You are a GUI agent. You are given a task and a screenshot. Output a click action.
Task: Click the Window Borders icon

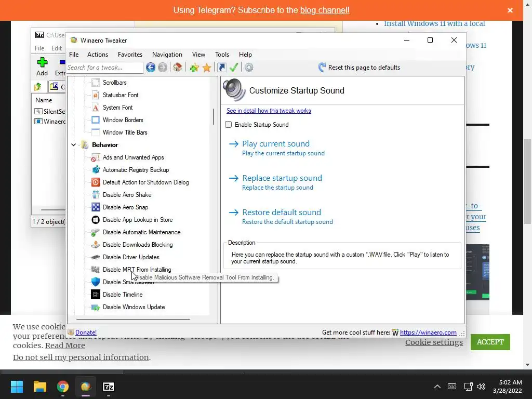(96, 120)
